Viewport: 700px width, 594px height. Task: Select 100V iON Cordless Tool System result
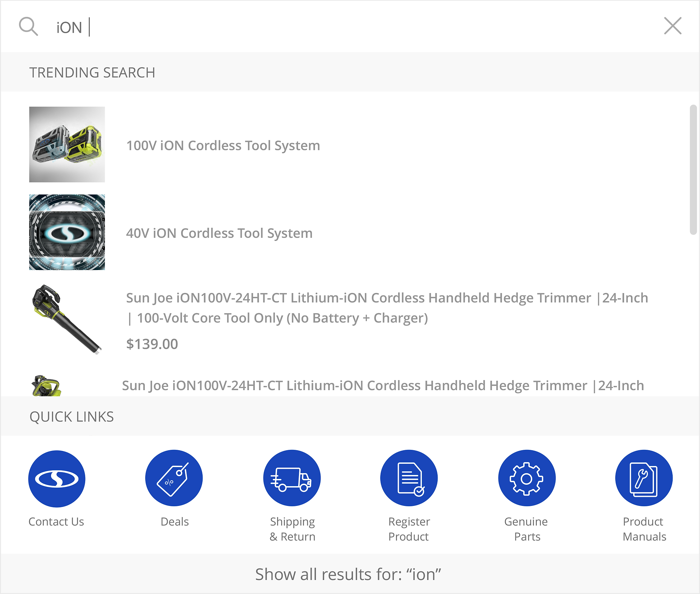[x=223, y=145]
